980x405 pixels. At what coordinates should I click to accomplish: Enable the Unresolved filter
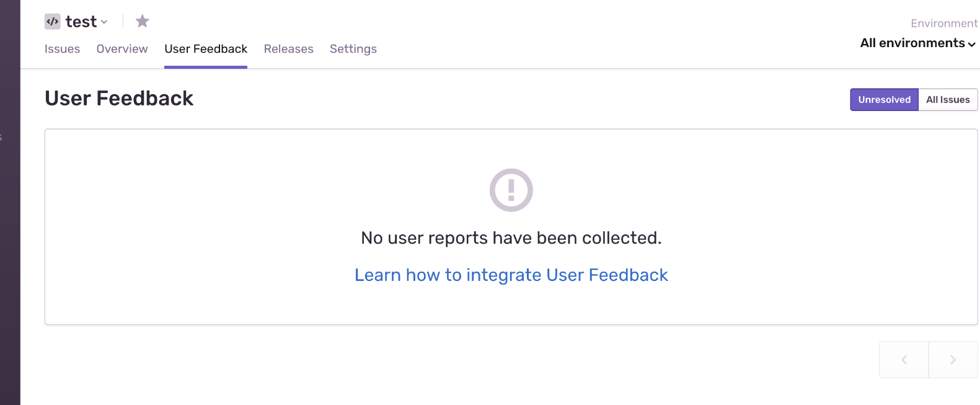click(x=884, y=100)
